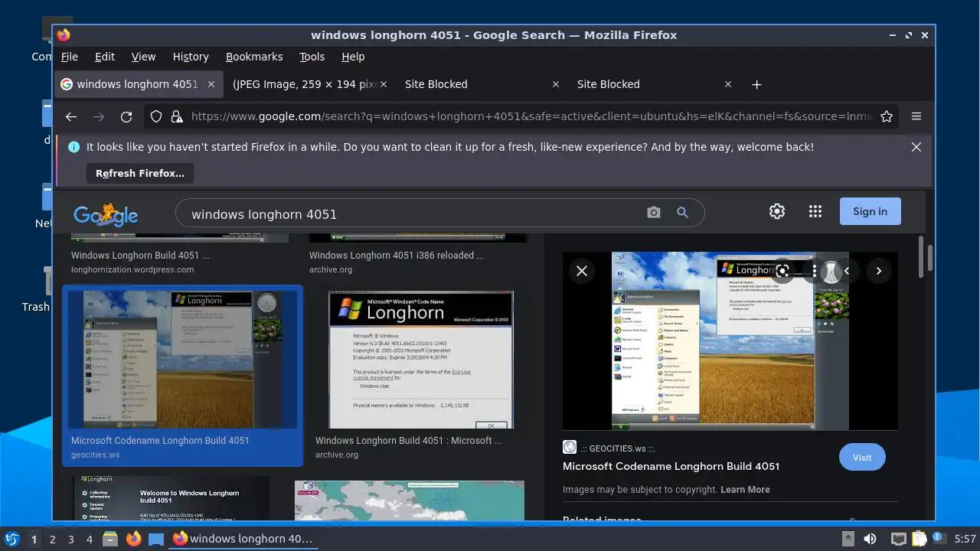Open the Firefox hamburger application menu
980x551 pixels.
pyautogui.click(x=916, y=116)
